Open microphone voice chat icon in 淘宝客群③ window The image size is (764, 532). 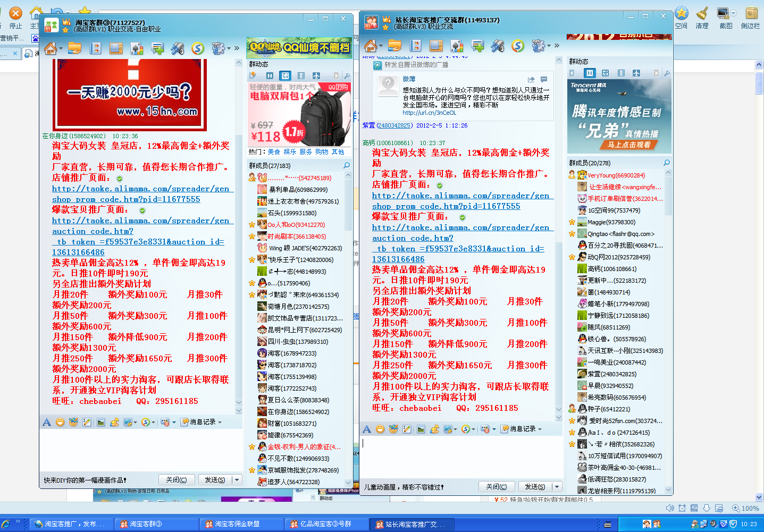[x=178, y=48]
